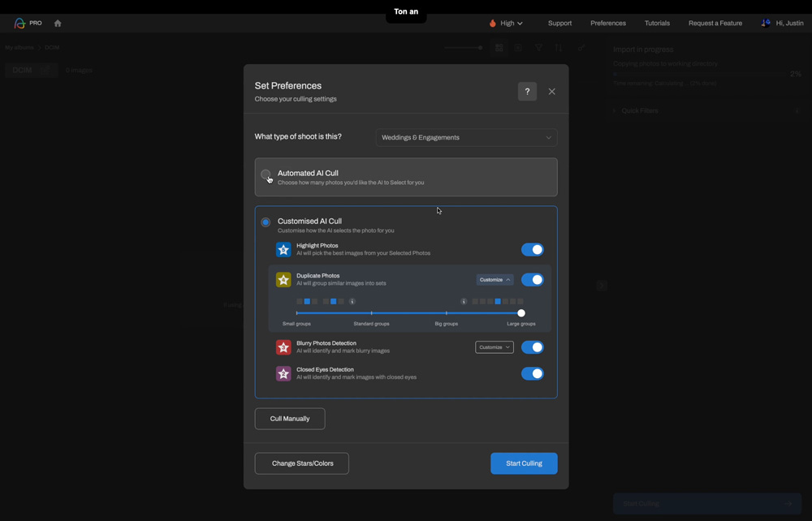Screen dimensions: 812x521
Task: Open Support from the top navigation
Action: 559,24
